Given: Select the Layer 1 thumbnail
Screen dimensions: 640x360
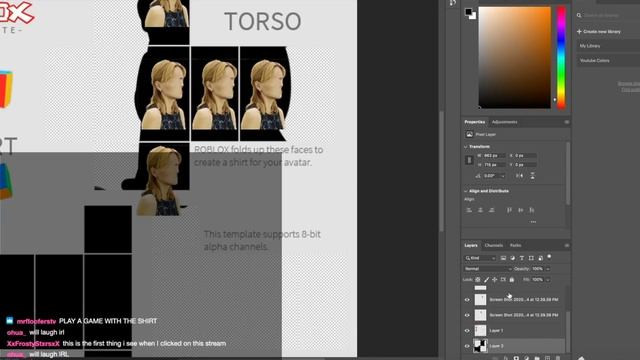Looking at the screenshot, I should pyautogui.click(x=480, y=331).
